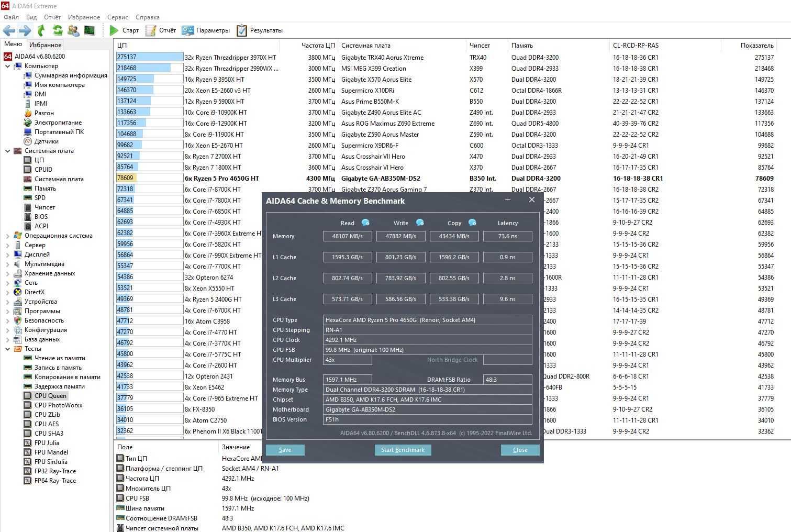Click the Memory Latency 73.6 ns field
This screenshot has width=791, height=532.
pos(508,236)
